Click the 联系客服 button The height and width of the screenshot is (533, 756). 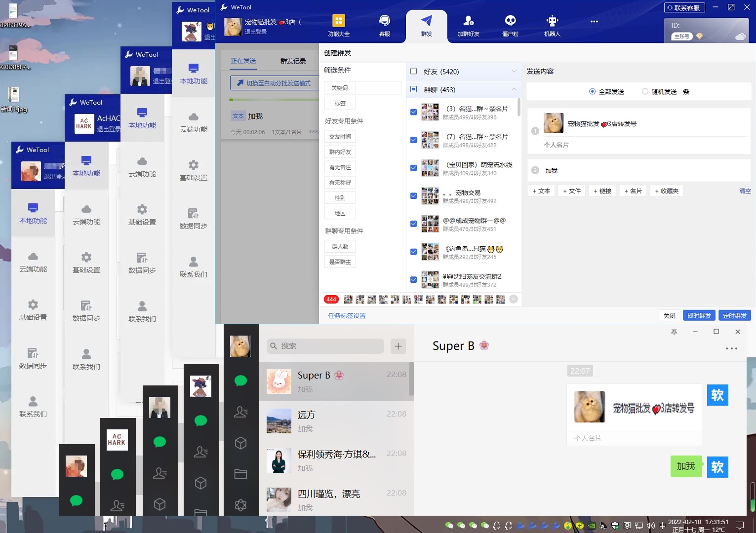684,7
